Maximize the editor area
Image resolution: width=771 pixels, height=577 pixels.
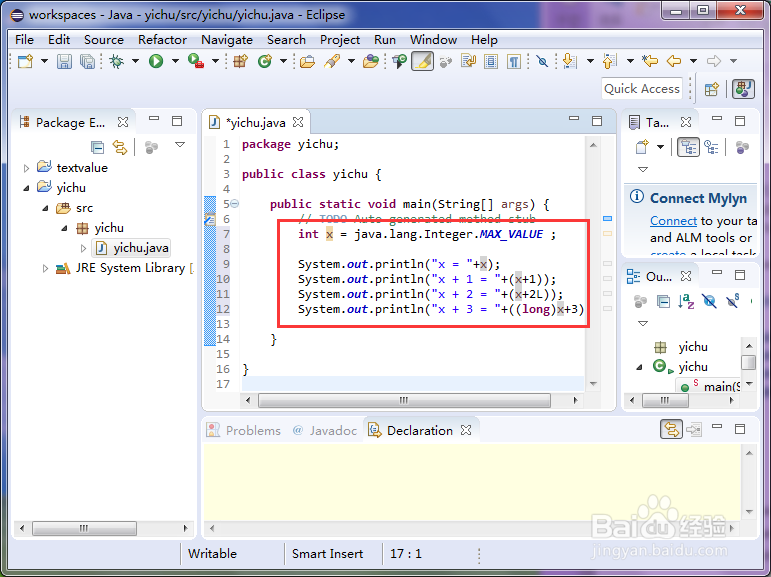point(597,121)
